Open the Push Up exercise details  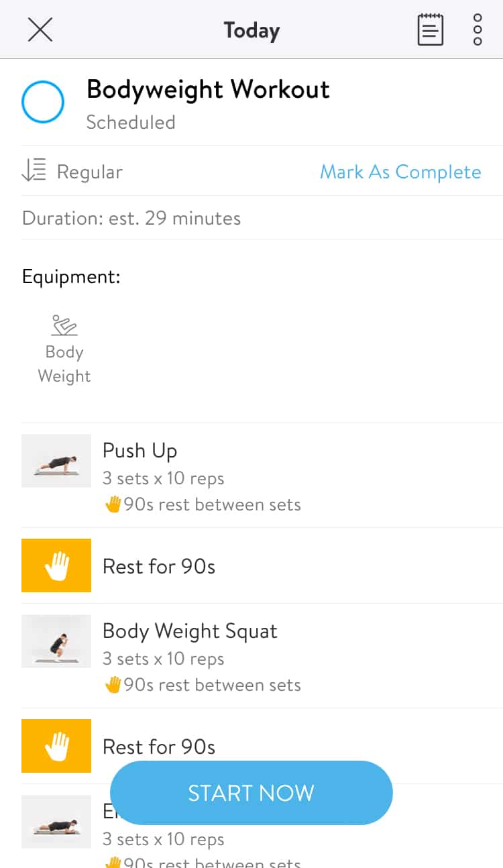tap(262, 476)
